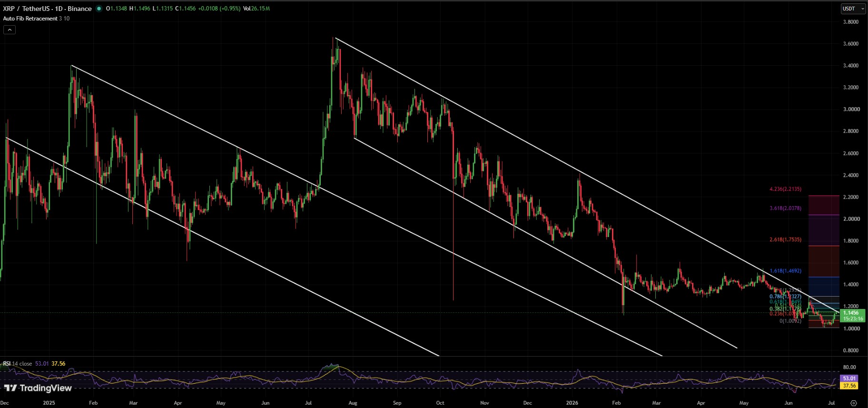
Task: Click the 80.00 RSI axis label
Action: point(849,367)
